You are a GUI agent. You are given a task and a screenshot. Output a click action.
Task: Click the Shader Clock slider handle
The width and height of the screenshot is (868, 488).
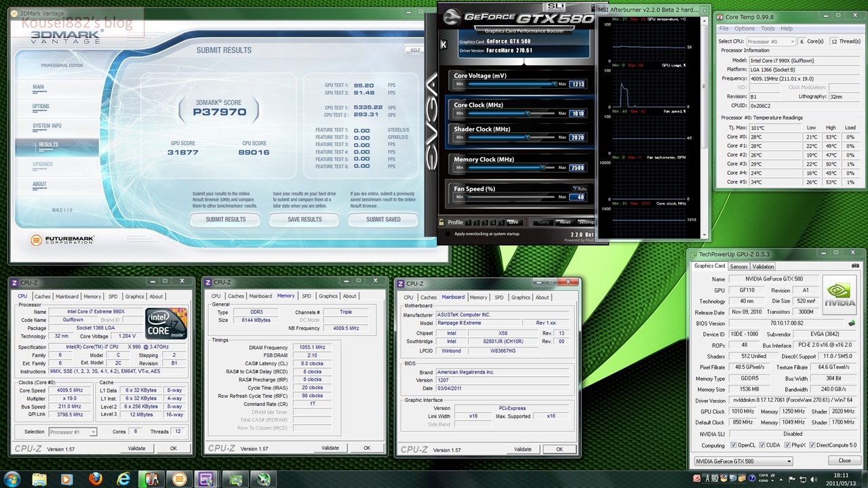pyautogui.click(x=528, y=138)
